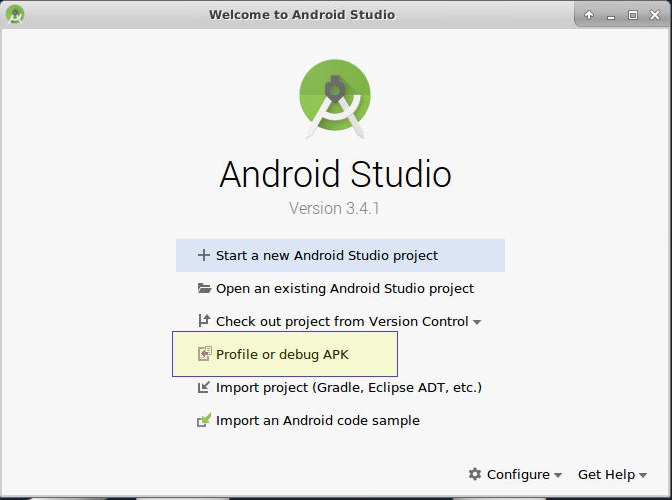Choose Start a new Android Studio project
Viewport: 672px width, 500px height.
click(x=327, y=255)
